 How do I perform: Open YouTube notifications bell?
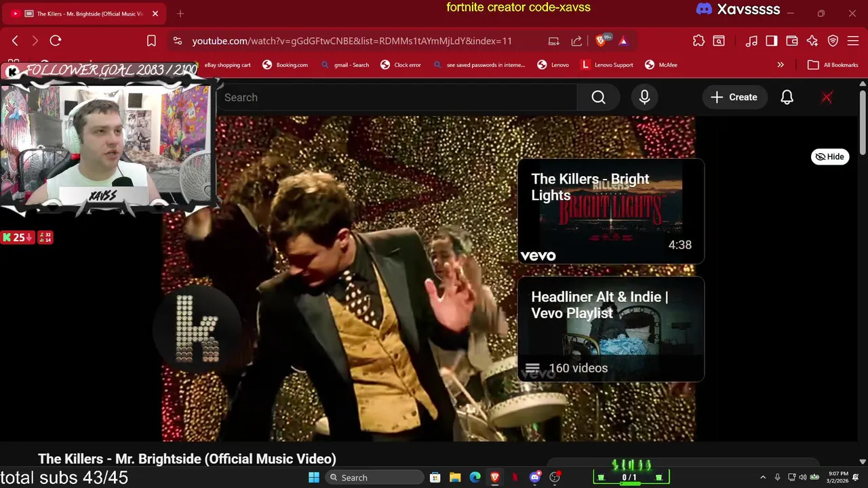click(x=787, y=98)
